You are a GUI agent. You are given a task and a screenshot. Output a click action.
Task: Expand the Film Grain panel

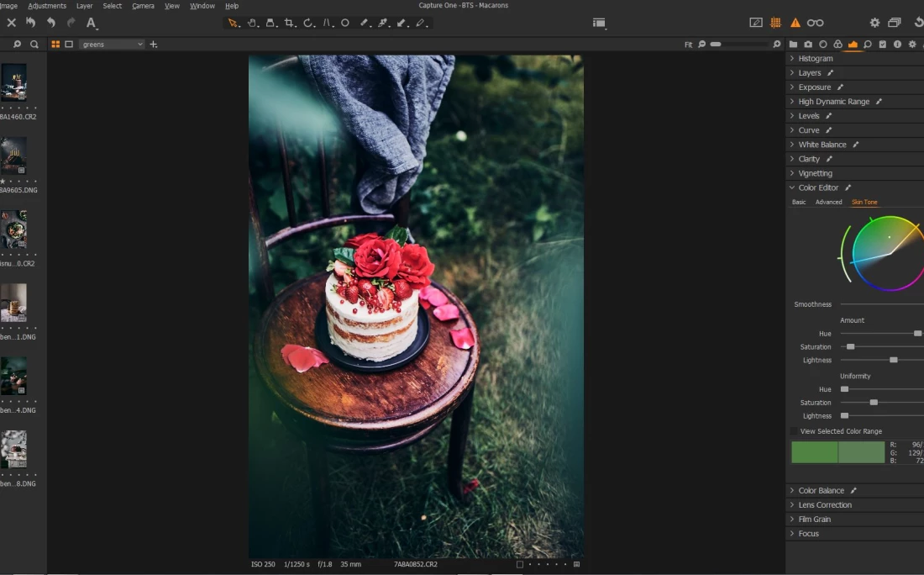(x=814, y=520)
